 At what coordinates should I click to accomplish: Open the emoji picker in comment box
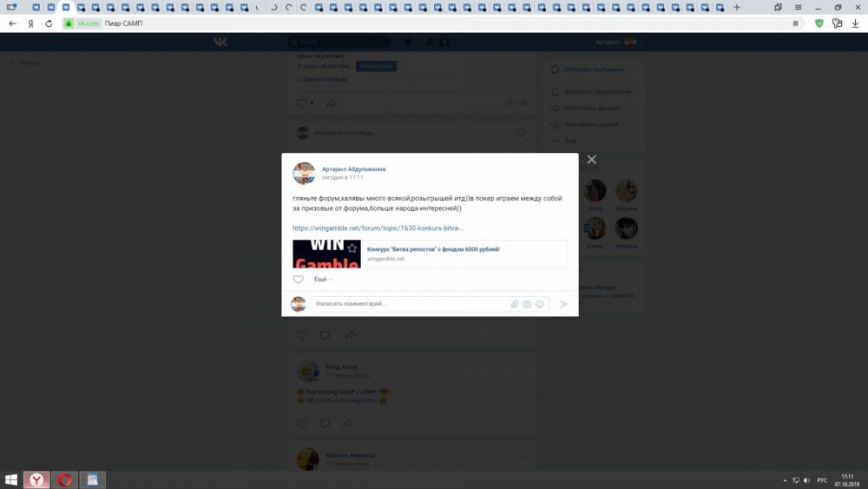540,304
